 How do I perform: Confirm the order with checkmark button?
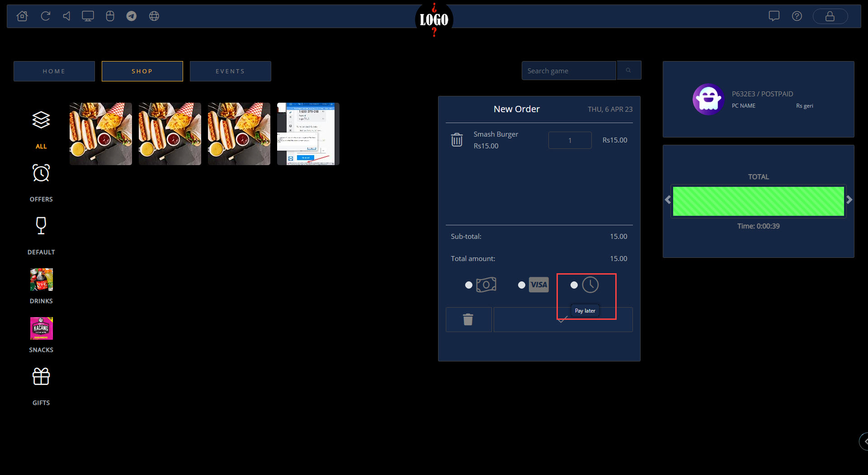[563, 320]
